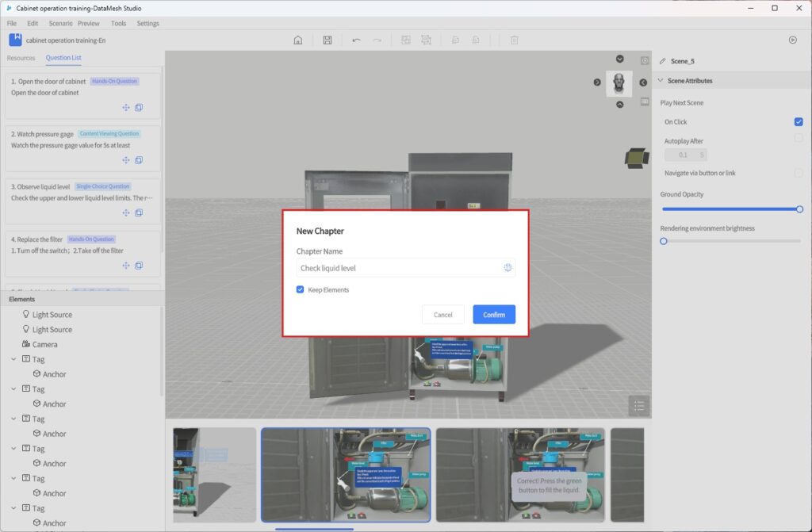812x532 pixels.
Task: Click the Ground Opacity slider handle
Action: (x=799, y=209)
